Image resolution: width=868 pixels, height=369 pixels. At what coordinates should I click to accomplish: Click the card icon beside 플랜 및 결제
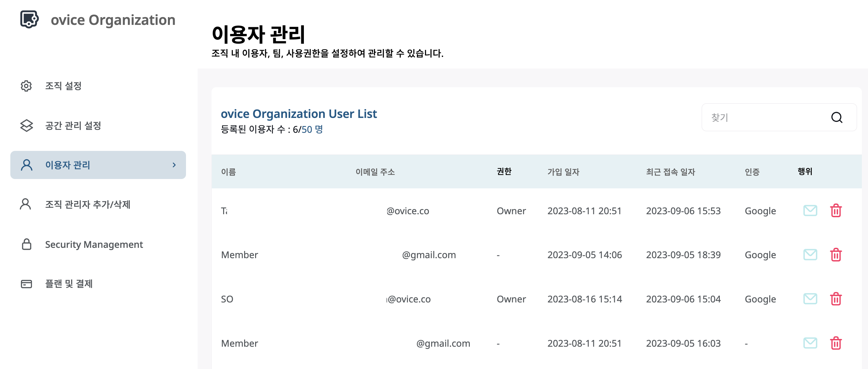(26, 284)
